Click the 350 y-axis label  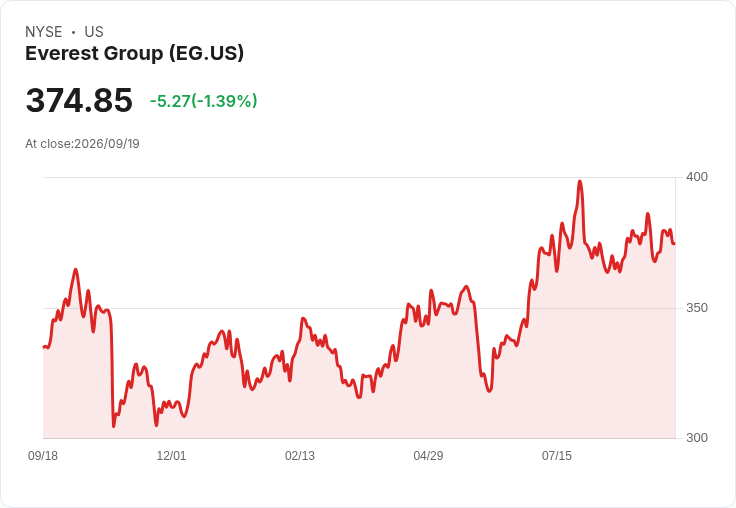click(697, 308)
